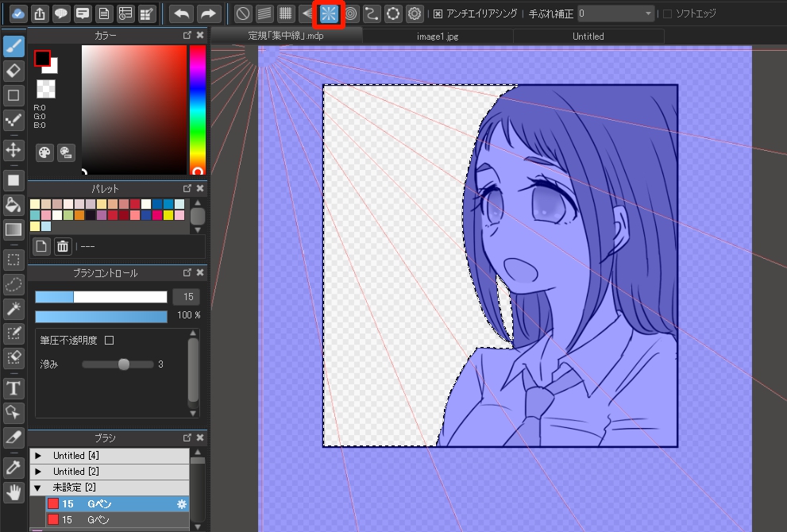Switch to the Untitled document tab

(x=588, y=36)
